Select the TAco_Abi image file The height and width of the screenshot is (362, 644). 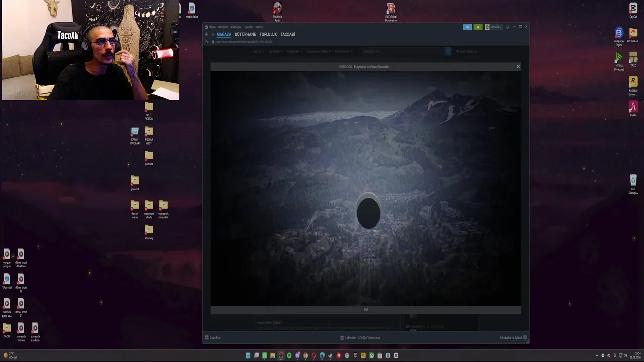pos(7,282)
